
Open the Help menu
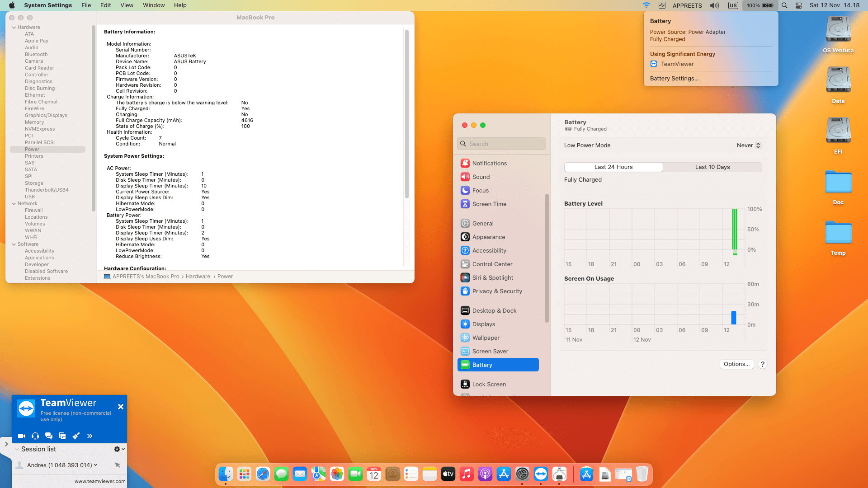tap(180, 5)
